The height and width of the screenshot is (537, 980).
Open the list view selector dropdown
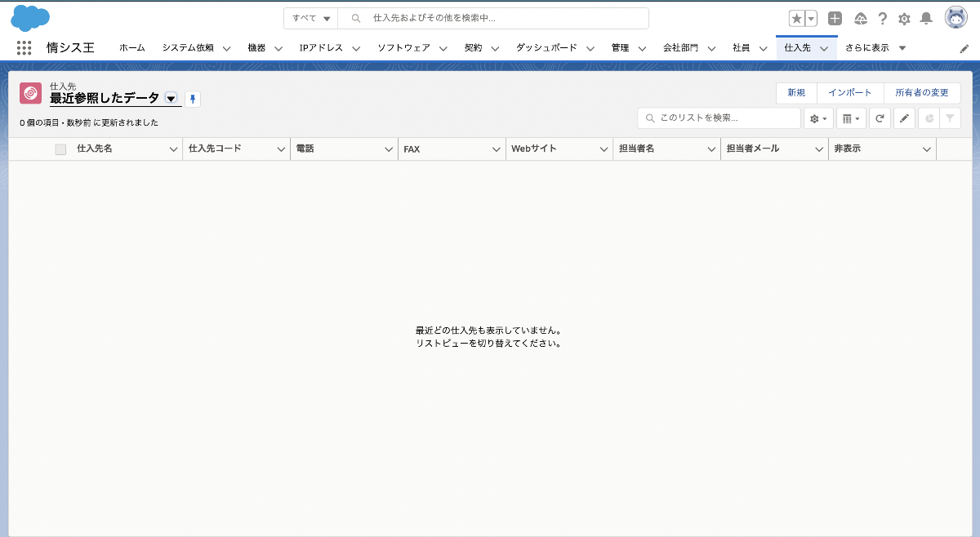coord(171,98)
